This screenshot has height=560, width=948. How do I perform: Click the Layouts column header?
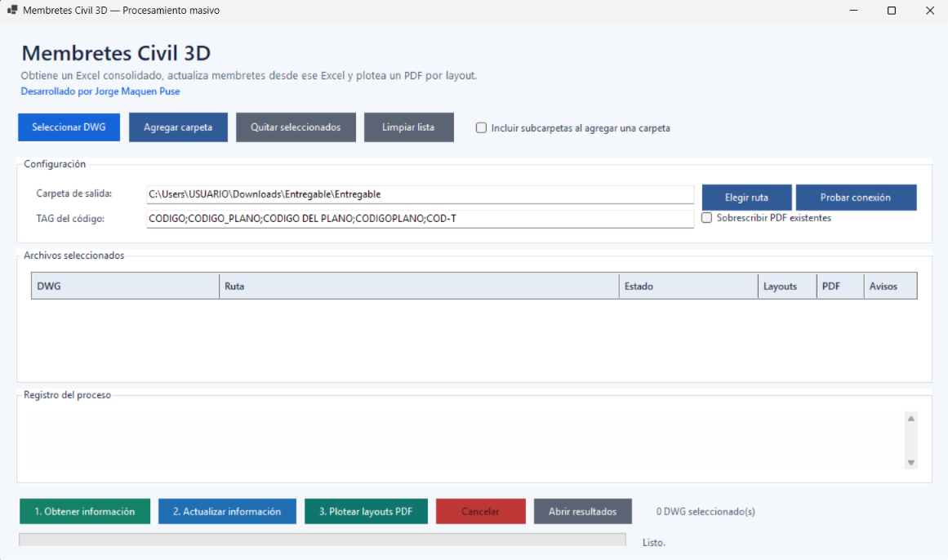point(788,286)
